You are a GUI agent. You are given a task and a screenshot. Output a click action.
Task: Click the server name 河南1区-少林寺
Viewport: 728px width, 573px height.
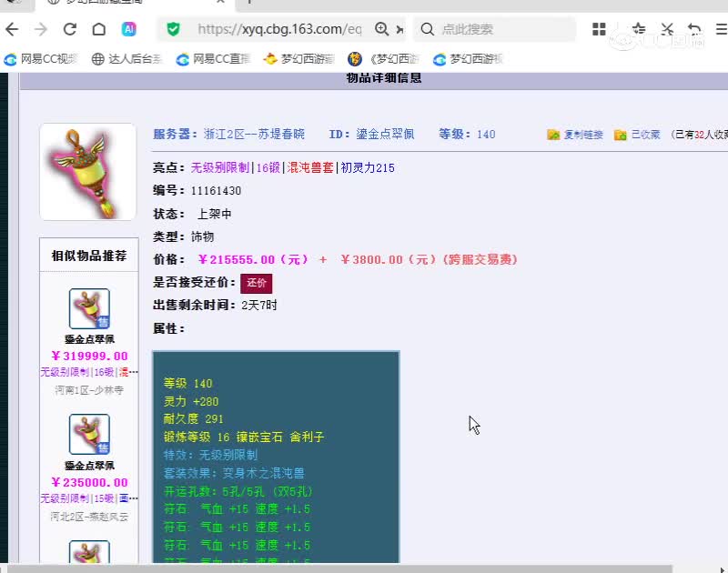pyautogui.click(x=89, y=390)
